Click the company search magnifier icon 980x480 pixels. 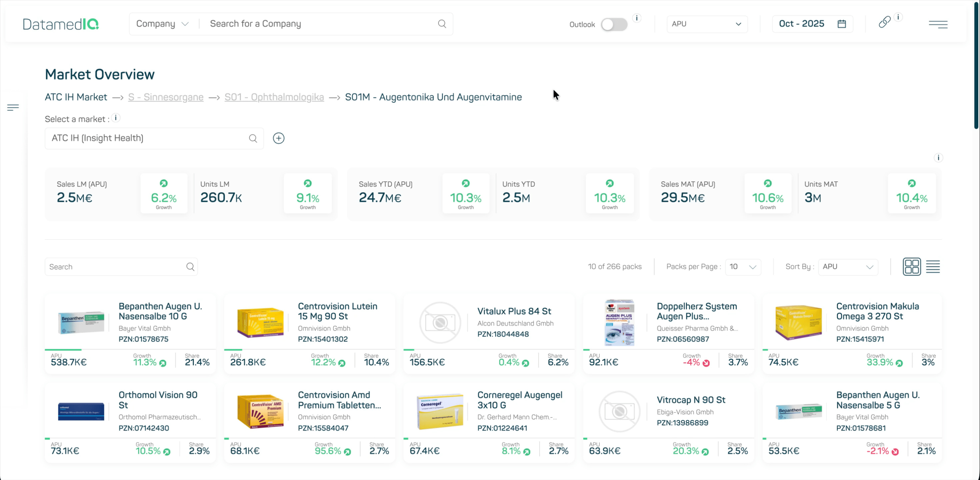click(x=442, y=24)
